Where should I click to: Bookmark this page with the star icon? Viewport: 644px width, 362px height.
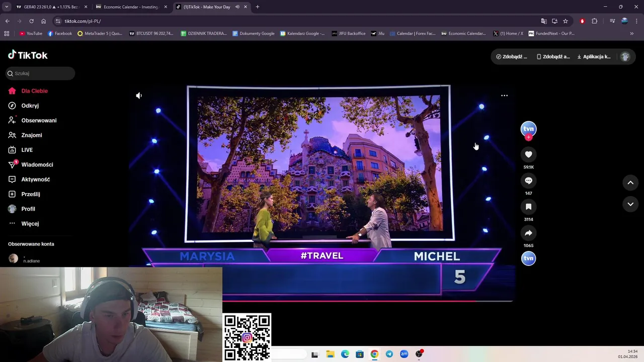[x=566, y=21]
